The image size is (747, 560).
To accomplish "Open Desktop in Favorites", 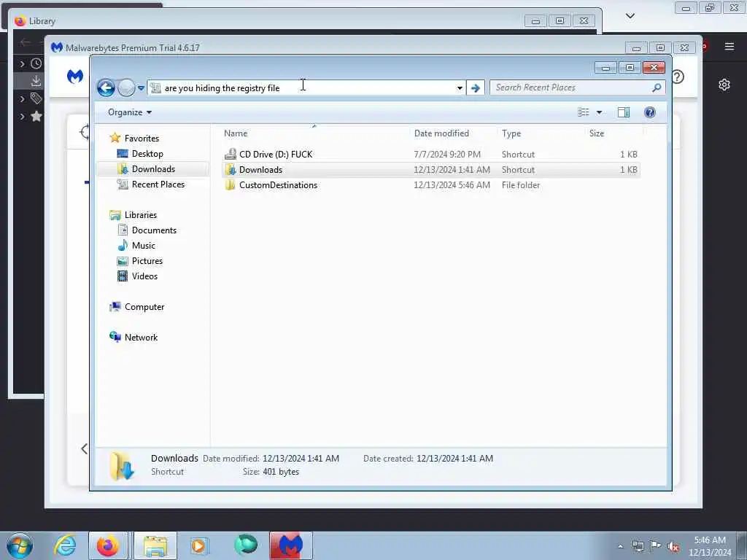I will (147, 154).
